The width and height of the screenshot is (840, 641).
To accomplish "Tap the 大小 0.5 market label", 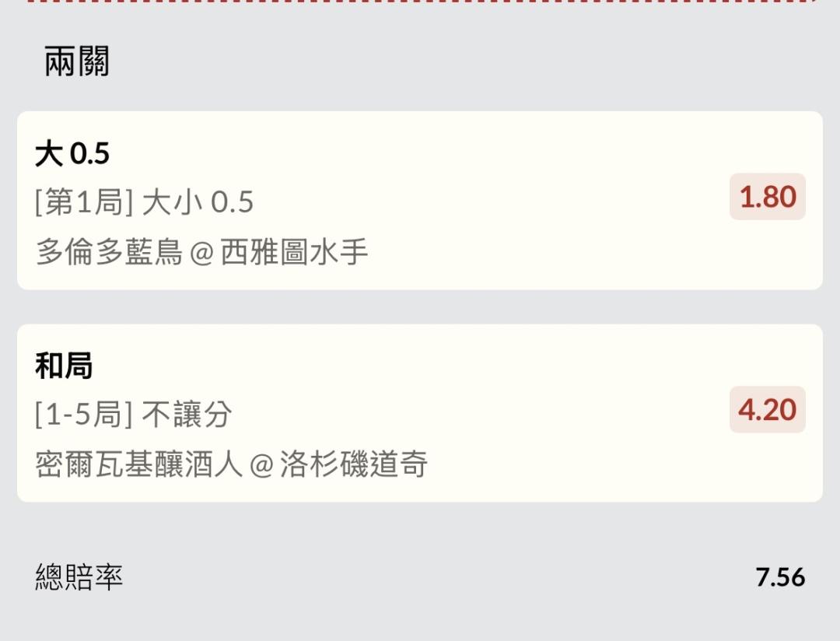I will click(198, 202).
